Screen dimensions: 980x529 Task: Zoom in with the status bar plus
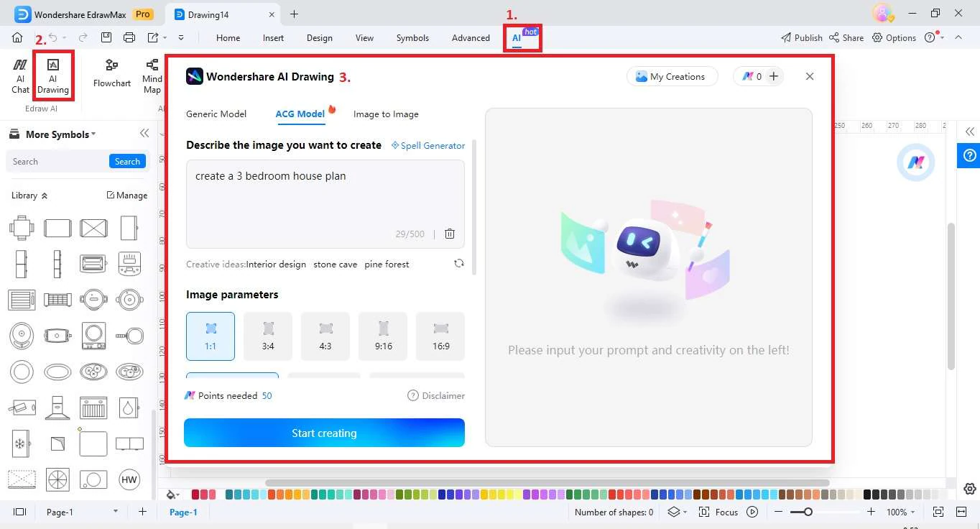coord(871,512)
